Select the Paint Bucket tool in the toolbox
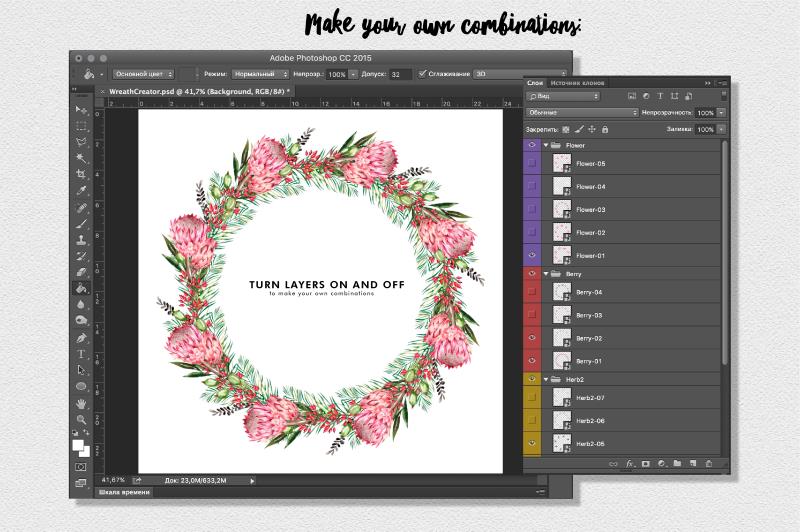The image size is (800, 532). [81, 287]
